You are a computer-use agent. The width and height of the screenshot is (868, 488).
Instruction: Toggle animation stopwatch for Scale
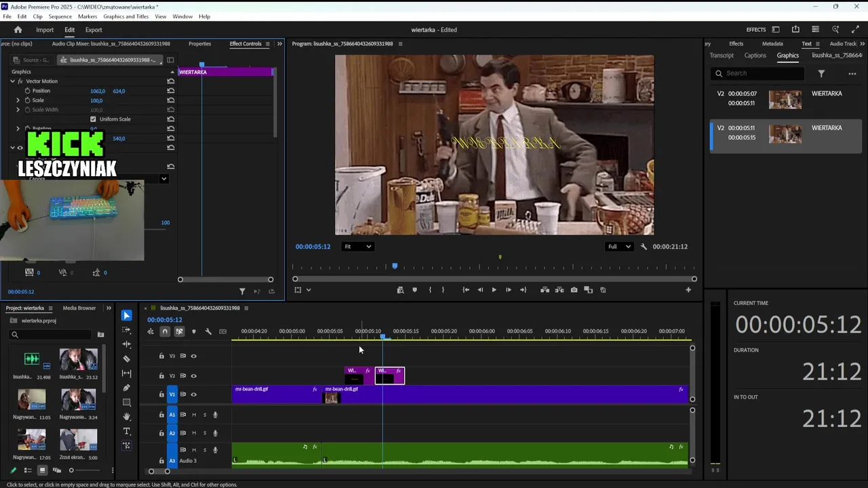pos(27,100)
